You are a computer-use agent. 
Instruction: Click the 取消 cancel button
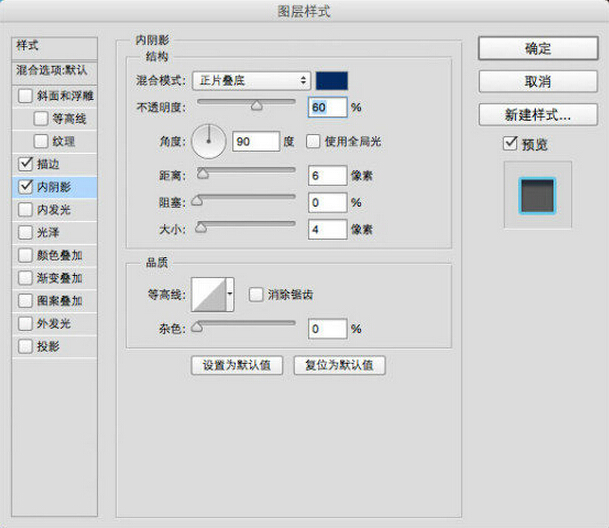[x=538, y=82]
